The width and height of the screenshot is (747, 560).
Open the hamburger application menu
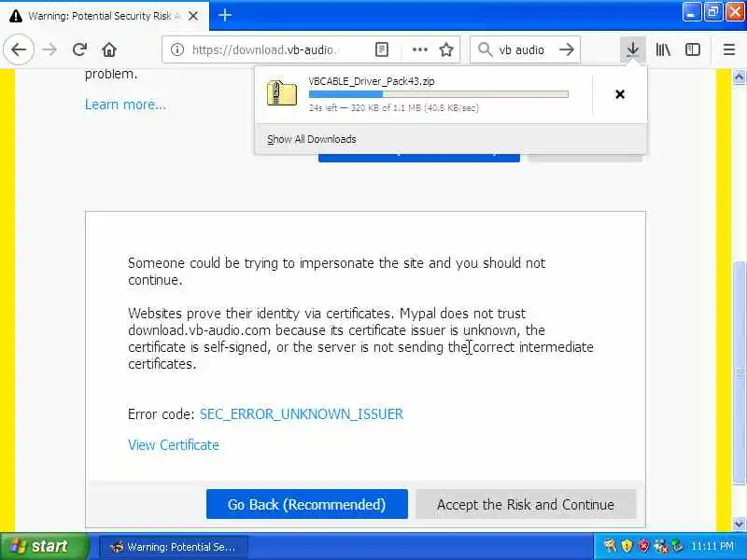click(729, 49)
